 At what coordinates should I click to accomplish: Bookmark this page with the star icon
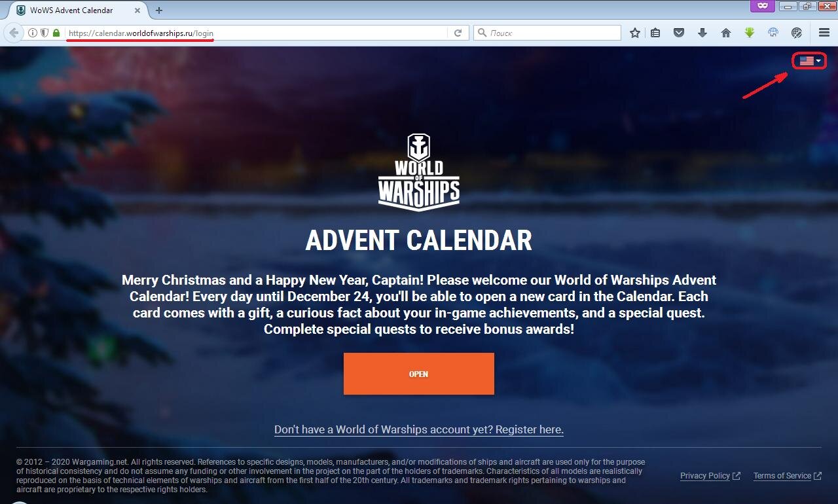[634, 33]
